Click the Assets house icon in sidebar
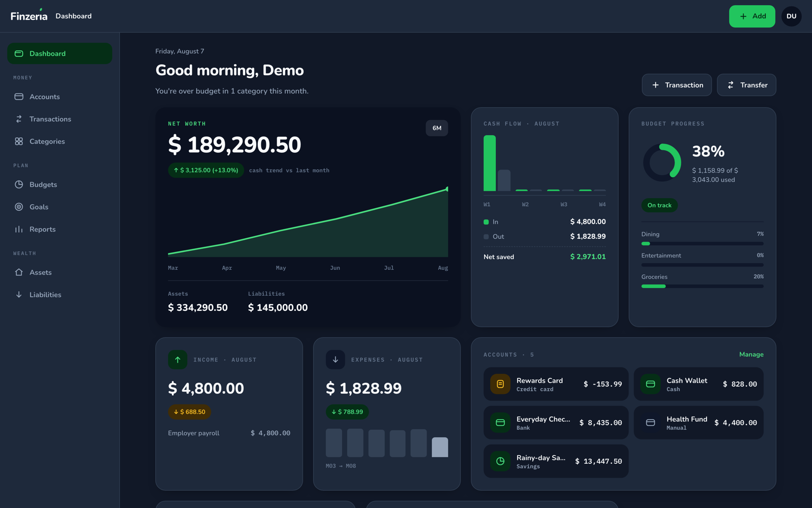This screenshot has width=812, height=508. click(x=19, y=272)
